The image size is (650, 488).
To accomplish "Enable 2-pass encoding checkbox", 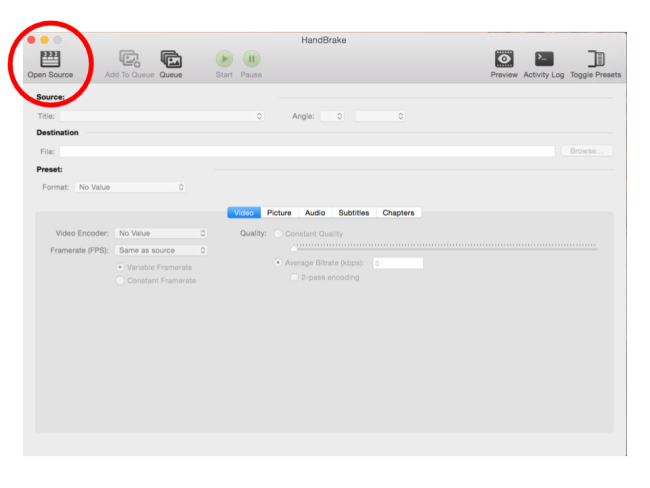I will (294, 277).
